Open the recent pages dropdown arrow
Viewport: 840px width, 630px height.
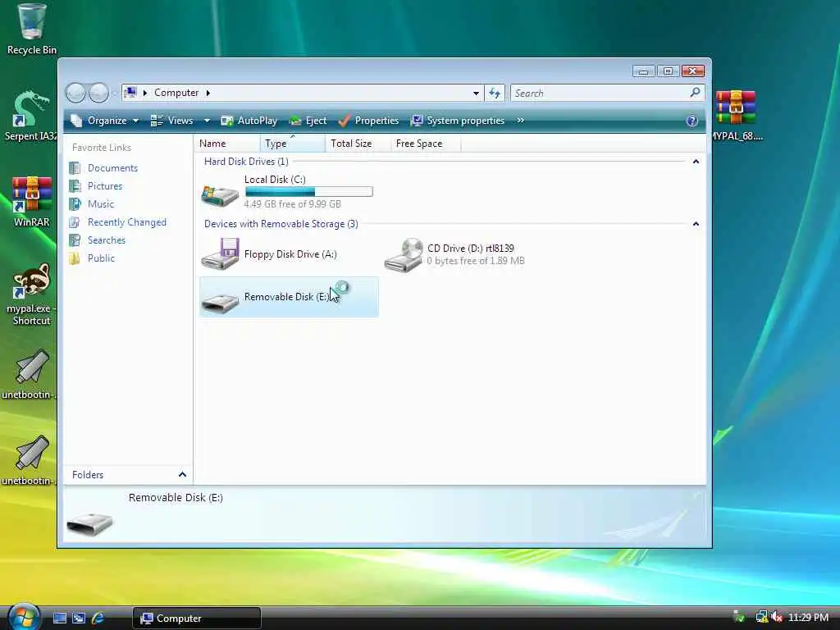(114, 94)
